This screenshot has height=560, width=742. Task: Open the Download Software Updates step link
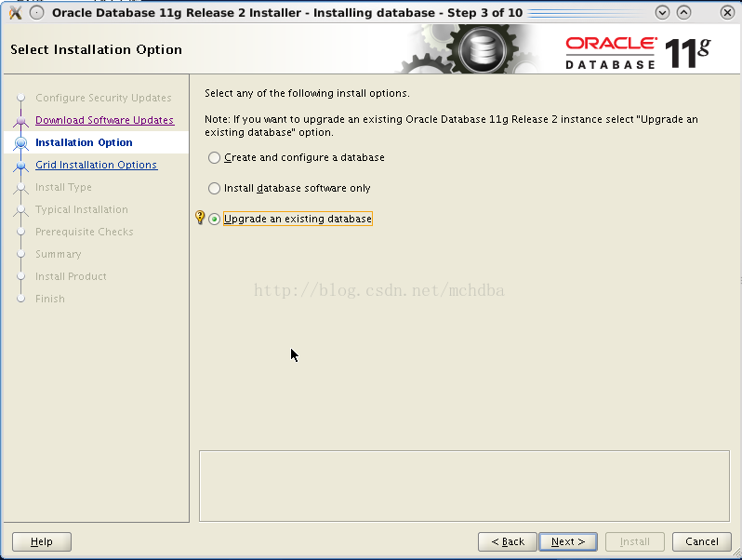tap(104, 120)
